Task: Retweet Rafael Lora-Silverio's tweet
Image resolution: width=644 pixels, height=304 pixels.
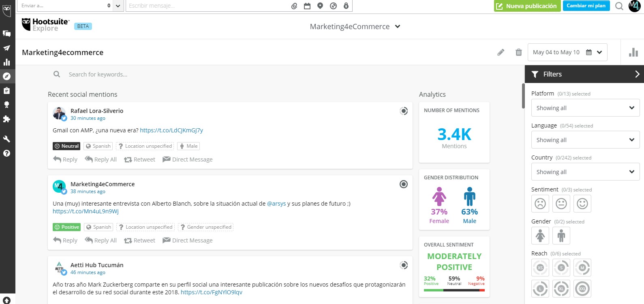Action: pyautogui.click(x=139, y=159)
